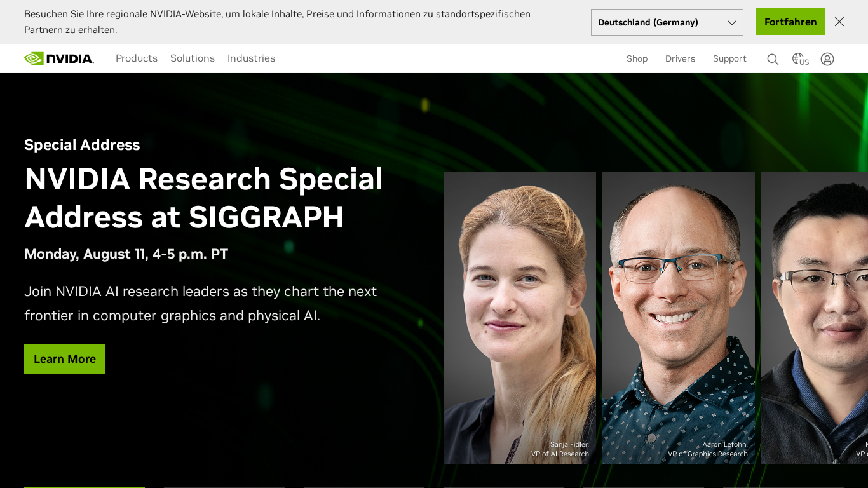Click the NVIDIA logo to go home
The width and height of the screenshot is (868, 488).
[59, 58]
